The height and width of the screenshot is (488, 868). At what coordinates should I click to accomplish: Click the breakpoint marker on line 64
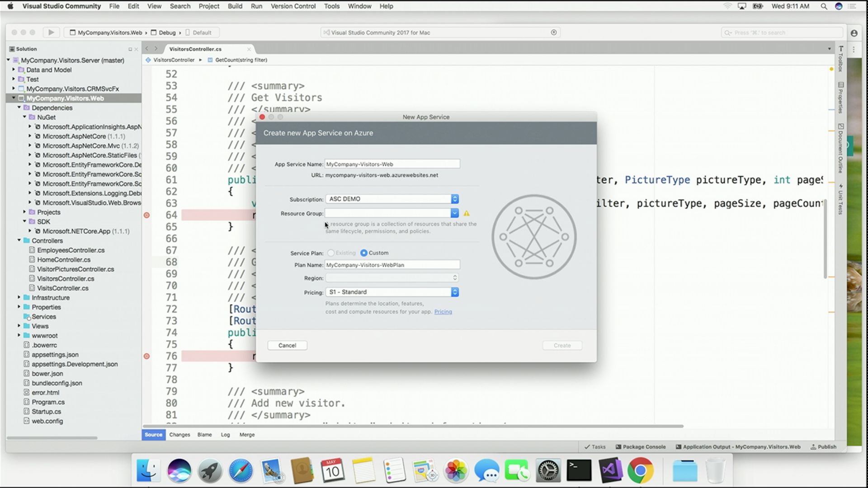[146, 215]
